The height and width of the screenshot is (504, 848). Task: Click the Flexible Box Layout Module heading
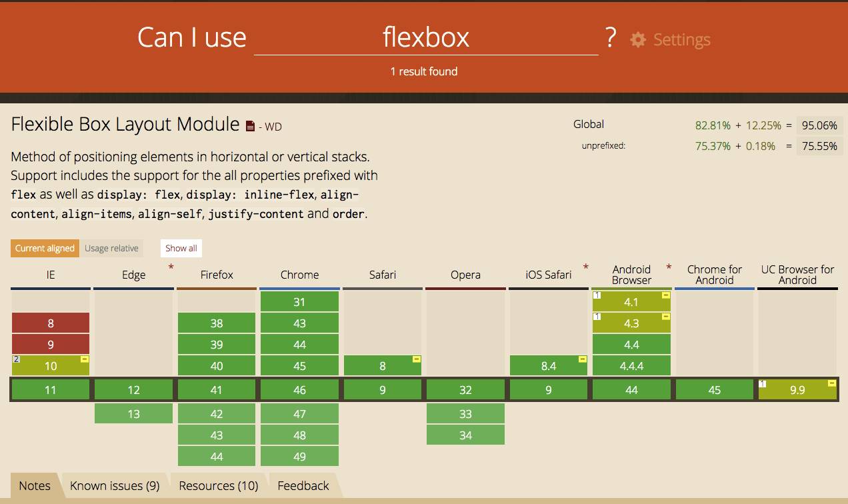click(125, 125)
